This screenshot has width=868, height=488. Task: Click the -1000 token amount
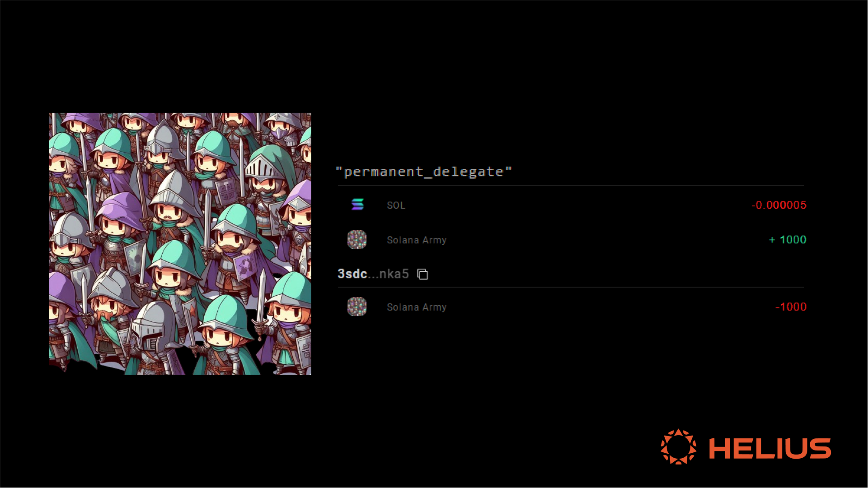pos(791,307)
